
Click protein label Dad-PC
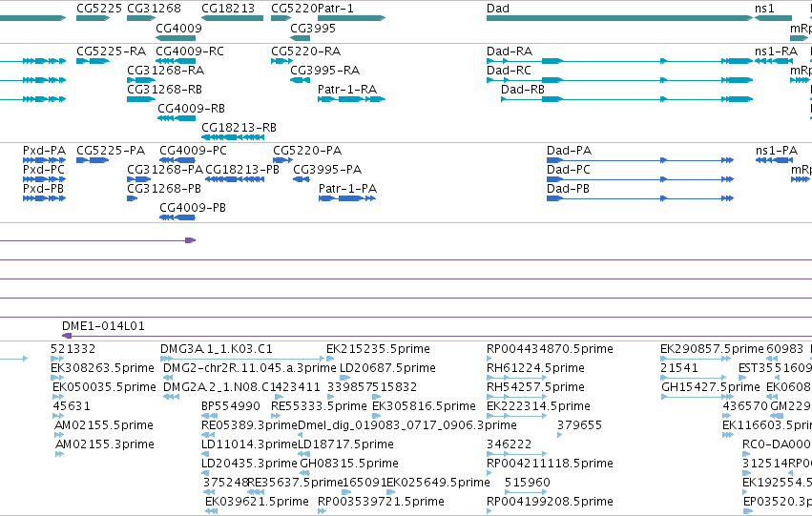[x=568, y=170]
